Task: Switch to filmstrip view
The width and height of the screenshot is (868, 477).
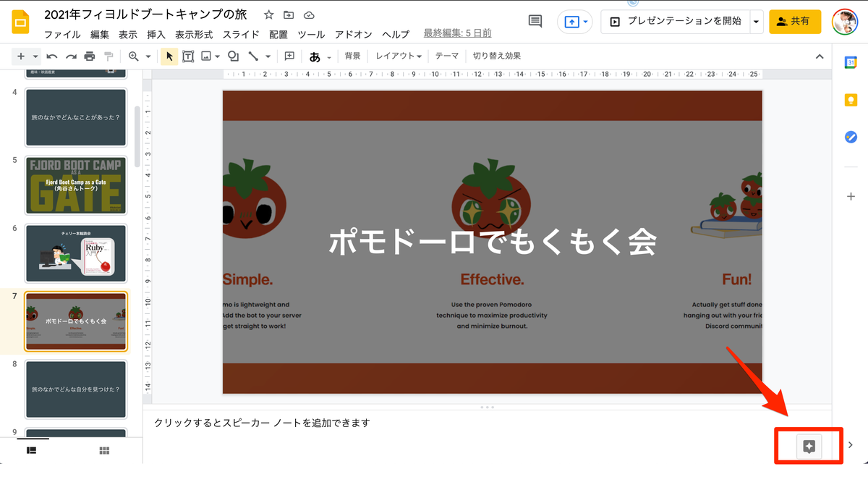Action: point(32,450)
